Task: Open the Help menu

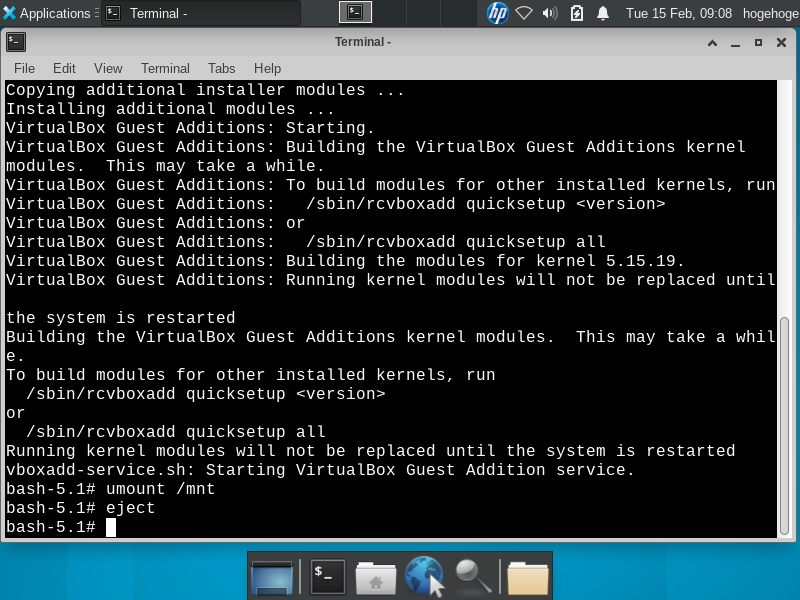Action: tap(267, 68)
